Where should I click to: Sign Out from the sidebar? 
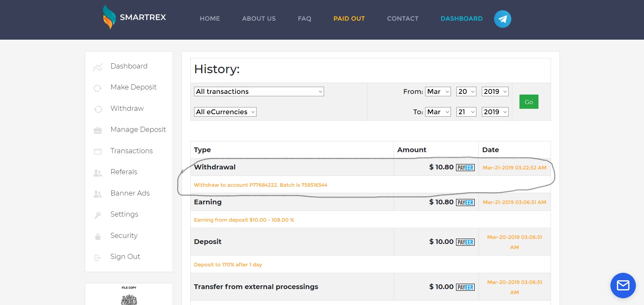tap(125, 257)
